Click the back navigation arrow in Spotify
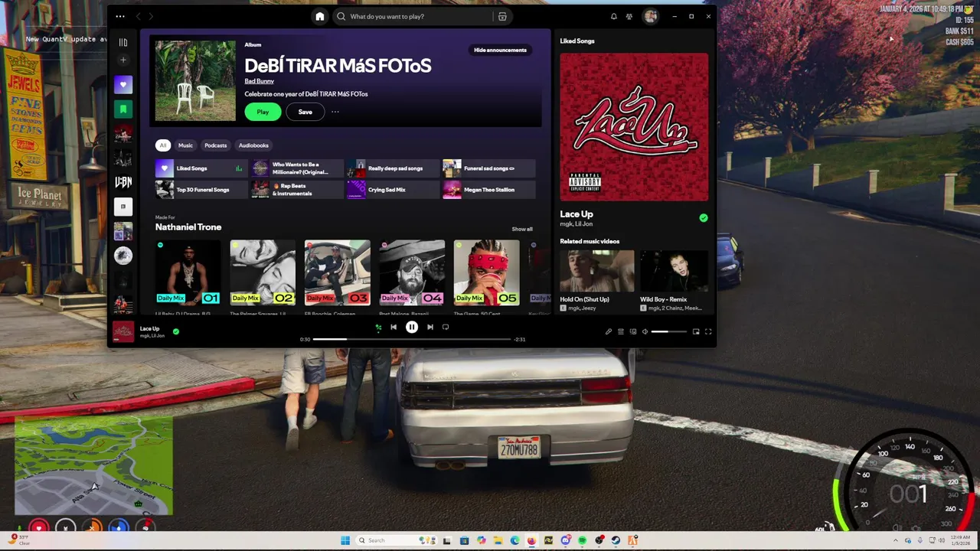The width and height of the screenshot is (980, 551). pos(138,16)
